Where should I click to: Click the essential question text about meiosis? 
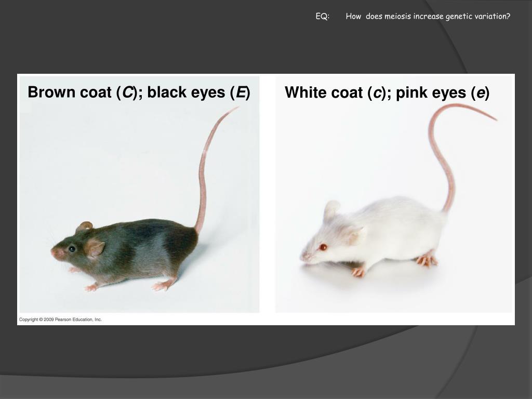pos(428,16)
